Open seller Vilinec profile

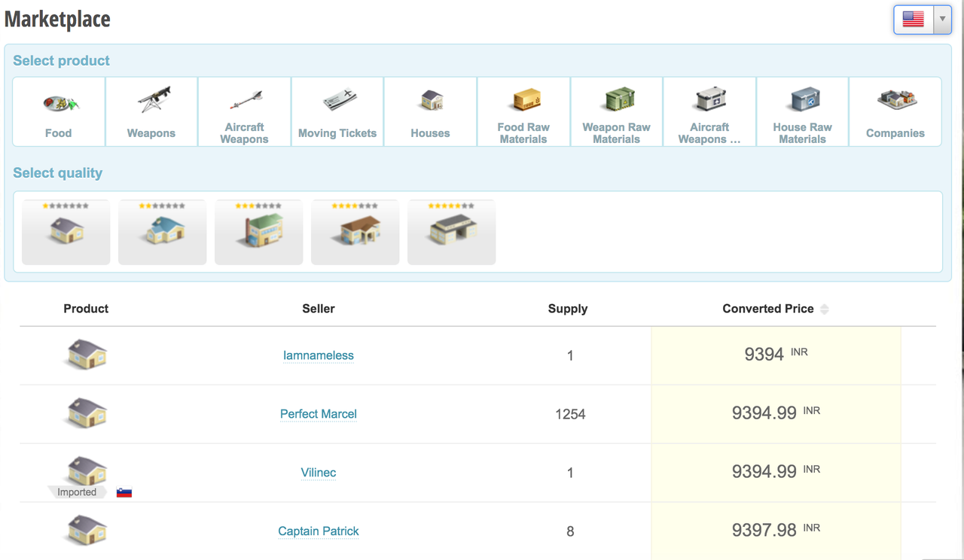point(319,473)
